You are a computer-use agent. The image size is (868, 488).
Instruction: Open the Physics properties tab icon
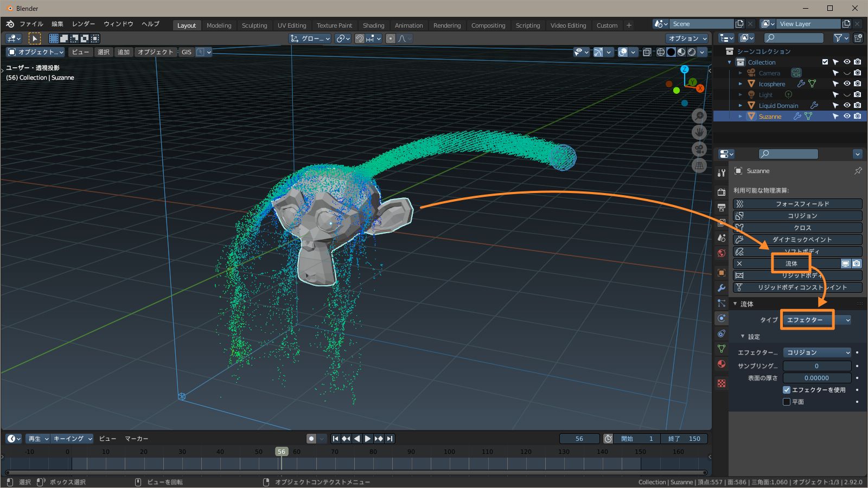(721, 318)
